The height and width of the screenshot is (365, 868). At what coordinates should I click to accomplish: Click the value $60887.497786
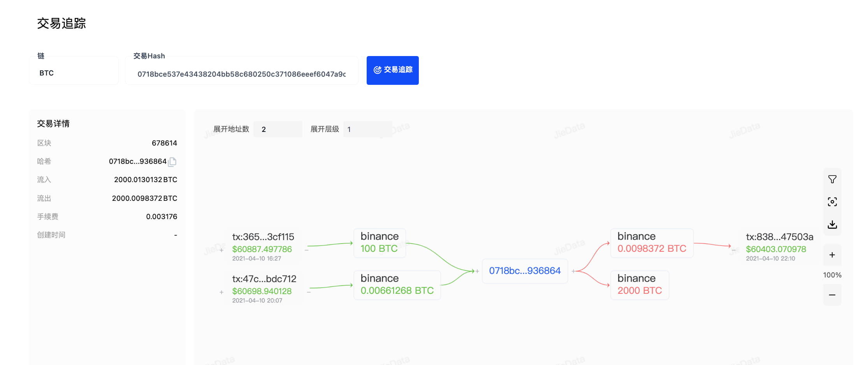pyautogui.click(x=262, y=249)
